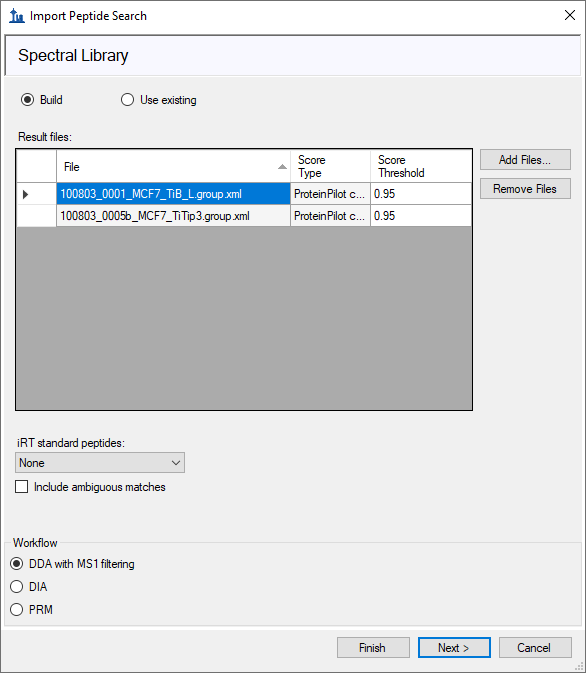This screenshot has width=586, height=673.
Task: Select the Build radio button
Action: [x=28, y=100]
